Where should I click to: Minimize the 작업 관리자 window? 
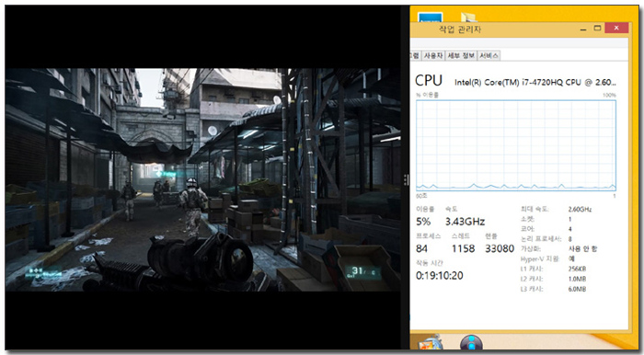point(583,29)
